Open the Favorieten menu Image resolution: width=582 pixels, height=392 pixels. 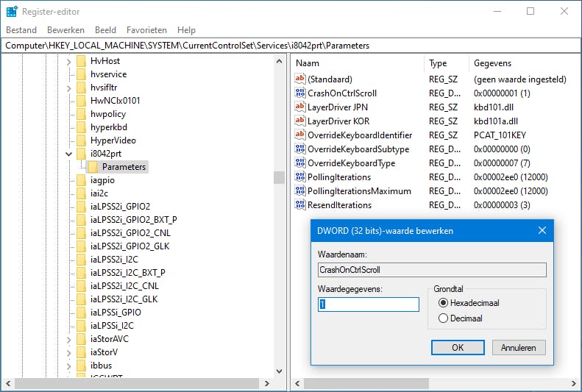tap(146, 30)
